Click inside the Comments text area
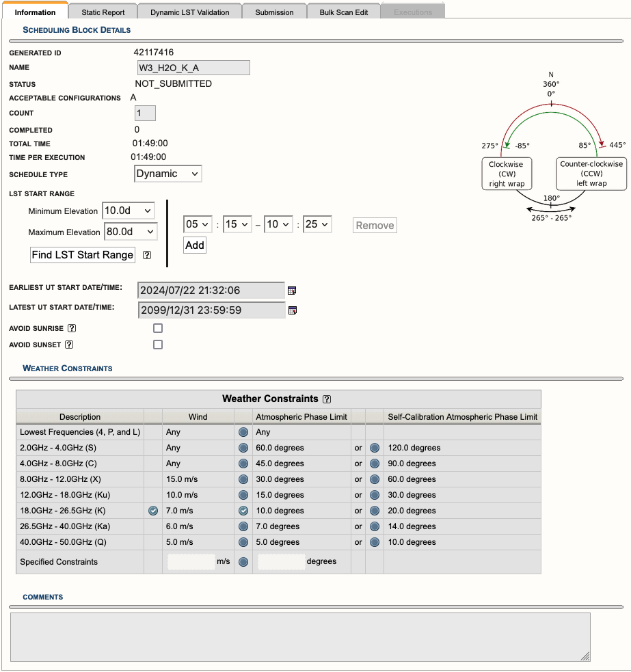Viewport: 631px width, 672px height. pos(300,637)
